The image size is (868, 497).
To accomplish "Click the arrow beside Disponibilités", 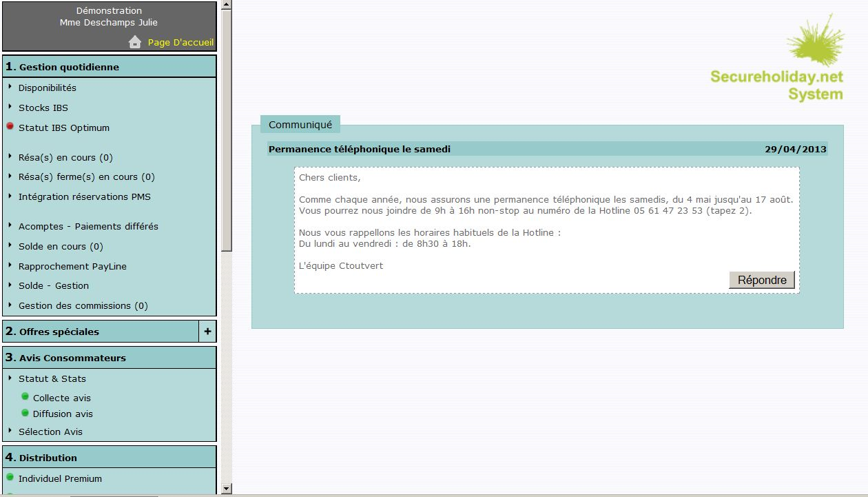I will pyautogui.click(x=10, y=88).
